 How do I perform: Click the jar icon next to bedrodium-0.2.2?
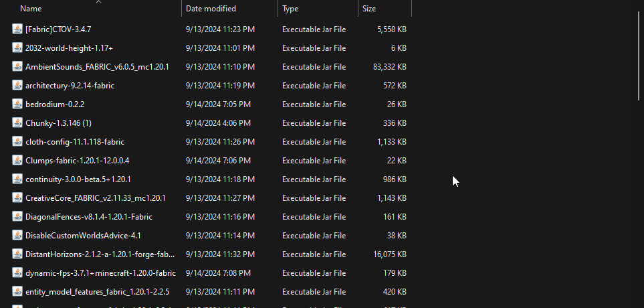(x=17, y=104)
